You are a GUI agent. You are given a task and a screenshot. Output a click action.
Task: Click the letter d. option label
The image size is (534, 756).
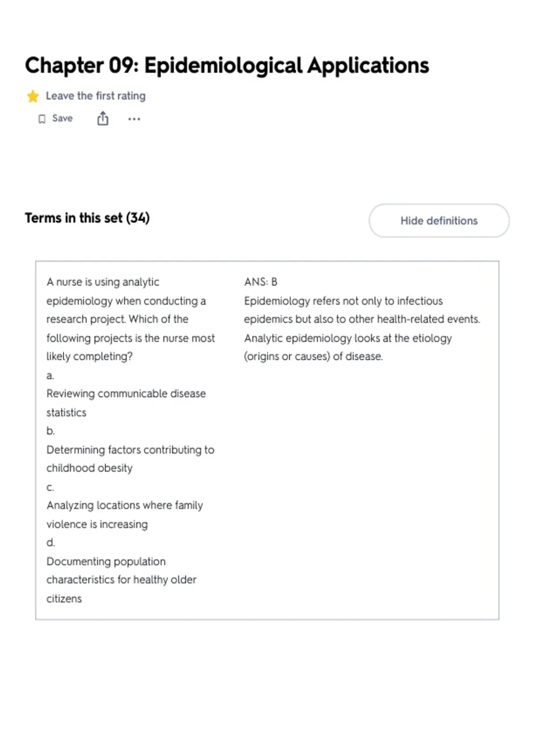(x=50, y=543)
